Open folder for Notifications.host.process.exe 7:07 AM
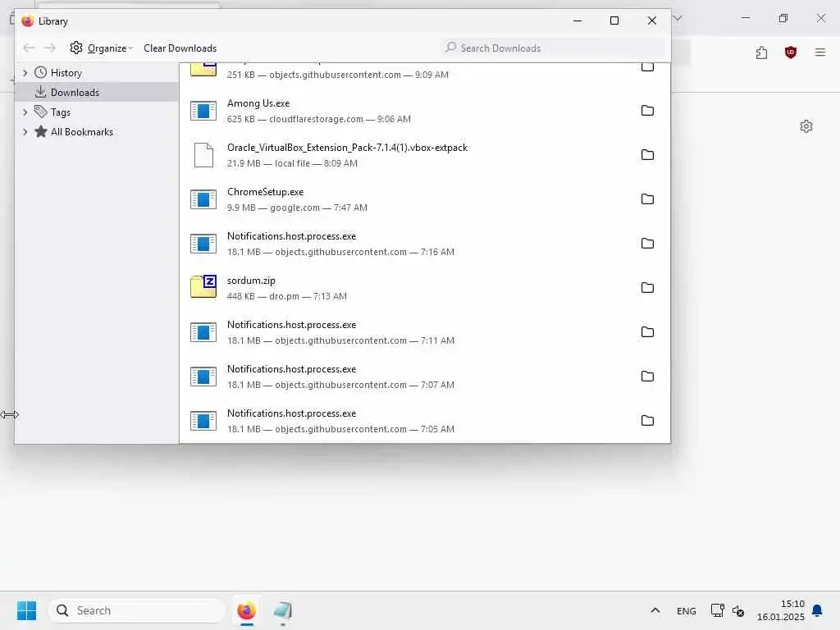The image size is (840, 630). coord(647,376)
